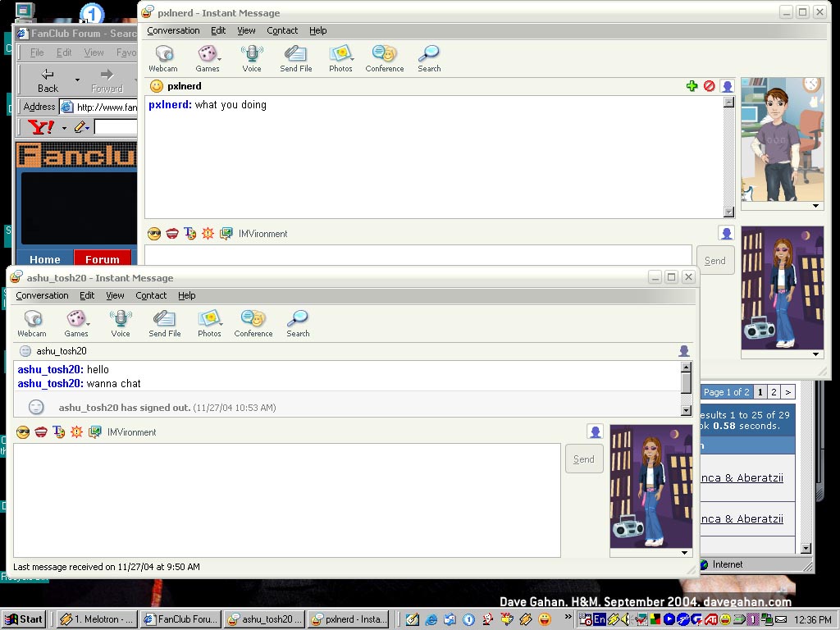Expand the dropdown arrow under pxlnerd's avatar

[x=815, y=206]
